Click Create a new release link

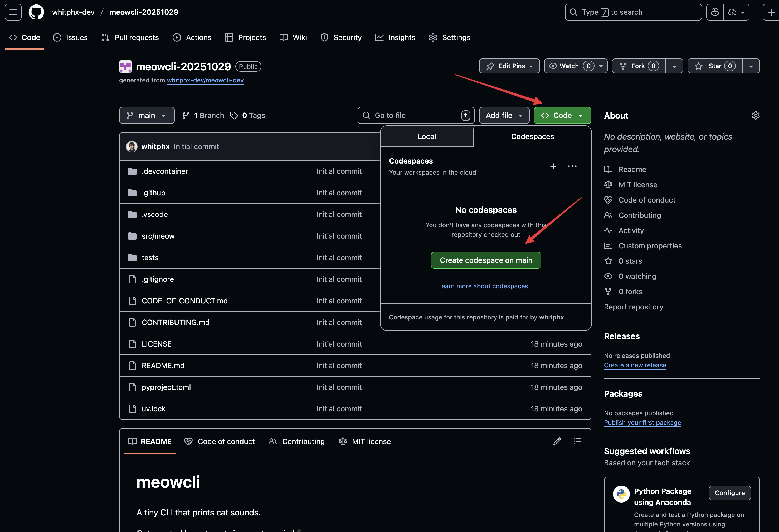[635, 365]
